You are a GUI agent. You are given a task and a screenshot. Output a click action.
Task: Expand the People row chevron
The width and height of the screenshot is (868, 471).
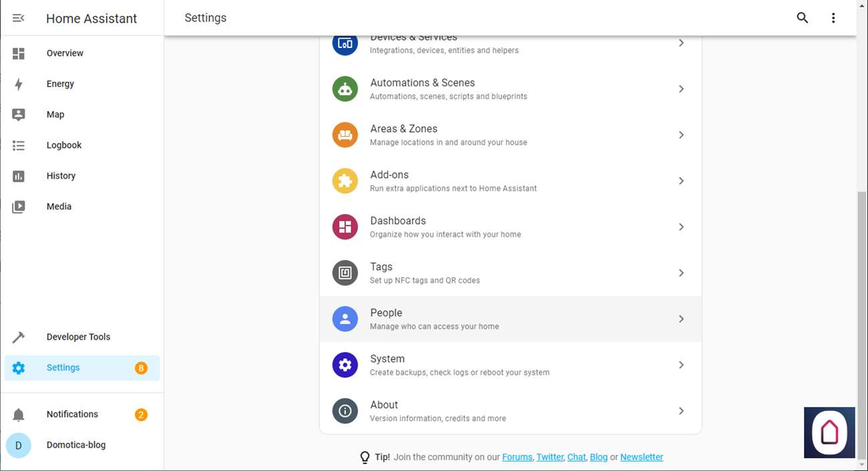tap(681, 319)
